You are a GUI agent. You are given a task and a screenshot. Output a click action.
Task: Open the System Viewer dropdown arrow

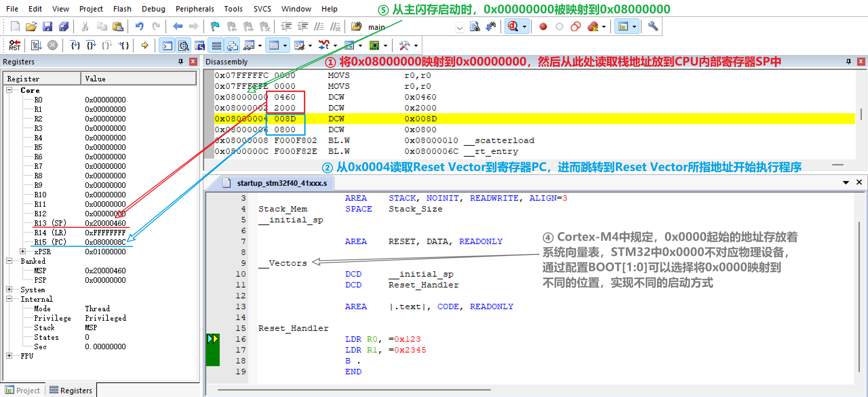coord(386,45)
